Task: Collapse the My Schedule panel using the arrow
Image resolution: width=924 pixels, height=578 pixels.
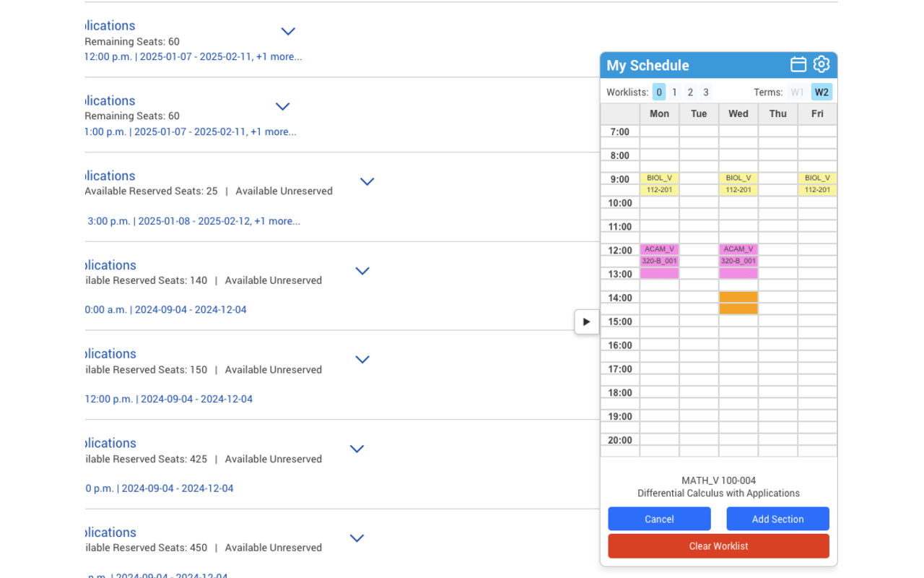Action: [x=586, y=322]
